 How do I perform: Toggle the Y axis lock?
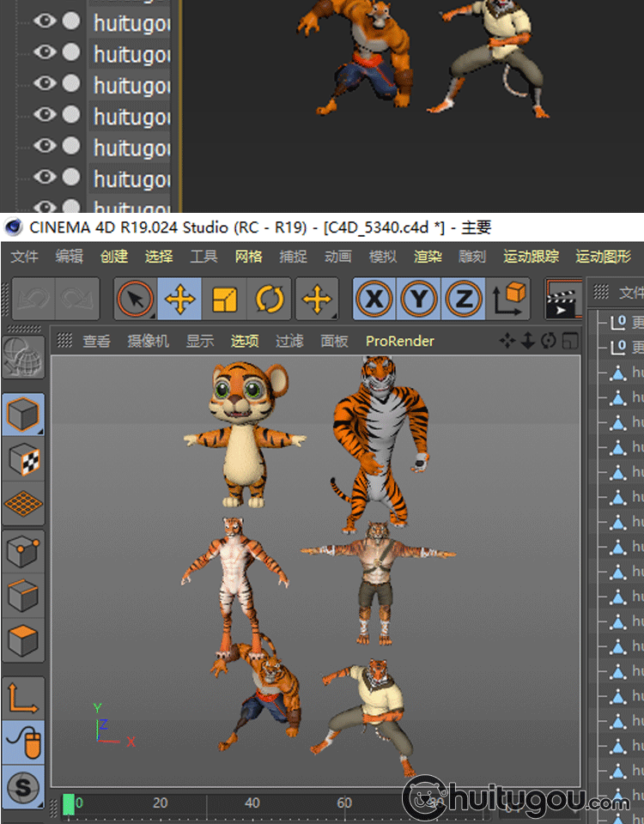point(419,300)
